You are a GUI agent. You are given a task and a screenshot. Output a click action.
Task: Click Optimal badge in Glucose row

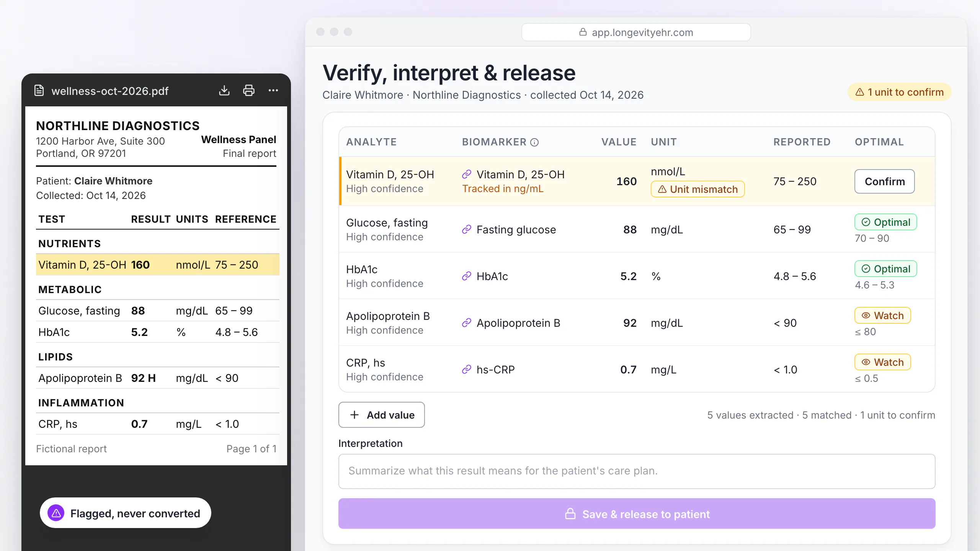[x=886, y=222]
